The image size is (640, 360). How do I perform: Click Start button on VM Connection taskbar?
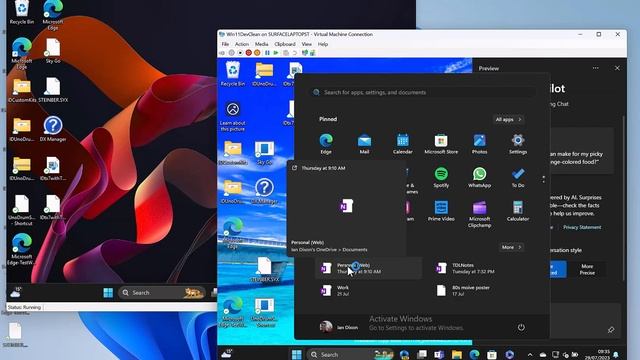297,354
